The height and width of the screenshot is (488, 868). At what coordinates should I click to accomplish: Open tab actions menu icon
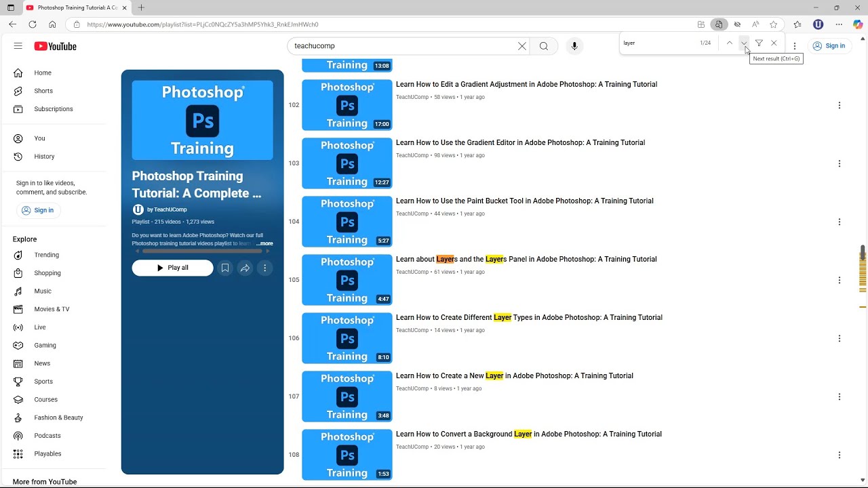pos(10,7)
